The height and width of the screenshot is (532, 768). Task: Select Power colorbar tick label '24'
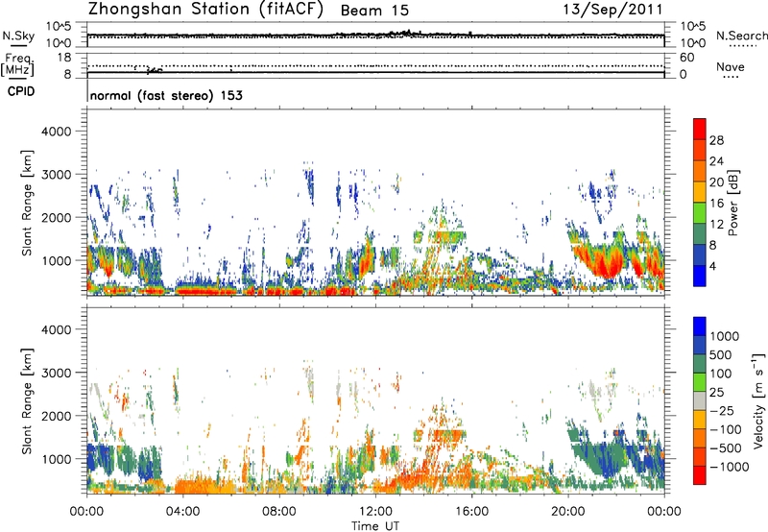[716, 161]
